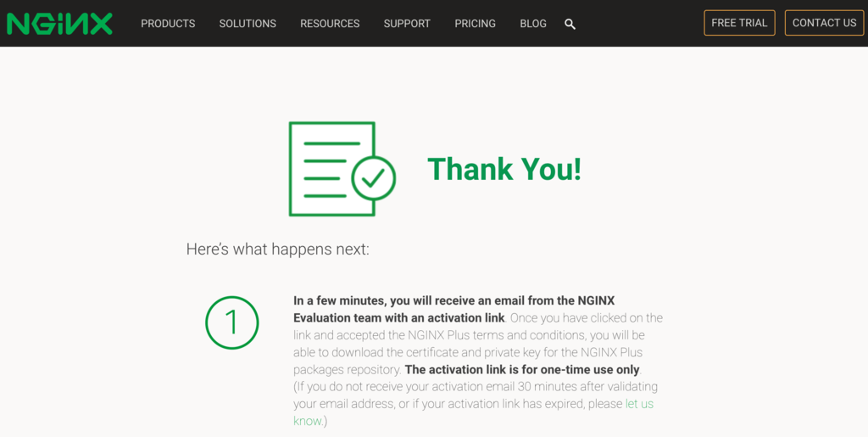Click 'The activation link is for one-time use only' text
This screenshot has height=437, width=868.
coord(522,369)
